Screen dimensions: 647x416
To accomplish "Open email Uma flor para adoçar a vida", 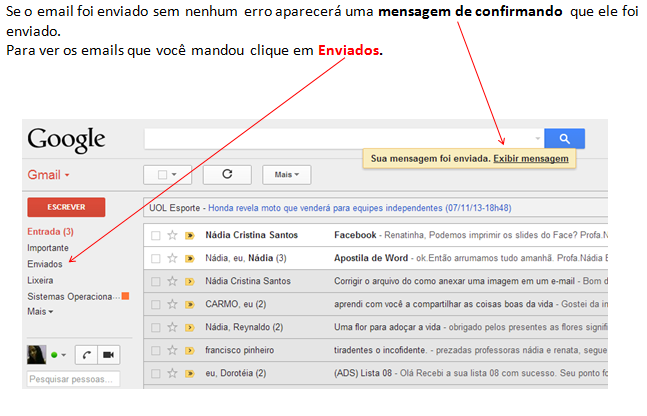I will [x=387, y=327].
